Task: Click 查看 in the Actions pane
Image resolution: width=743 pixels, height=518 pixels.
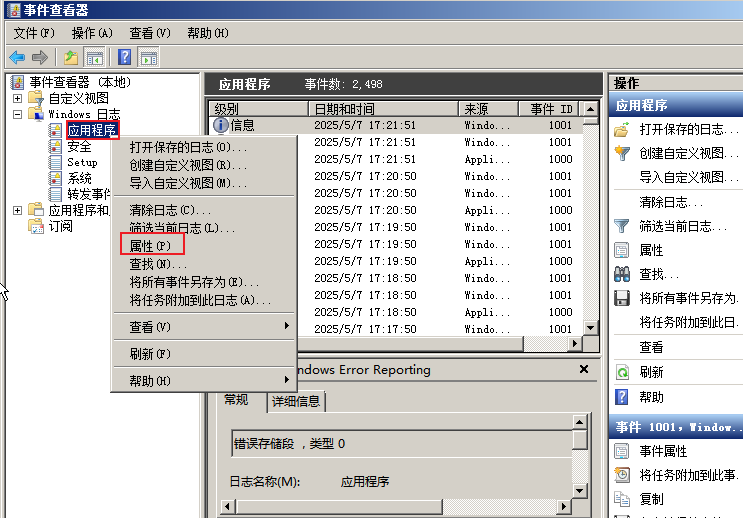Action: [x=651, y=347]
